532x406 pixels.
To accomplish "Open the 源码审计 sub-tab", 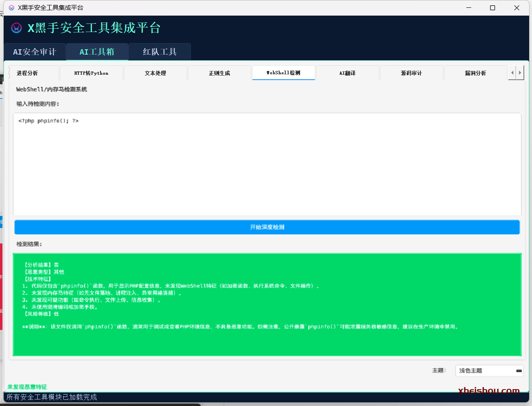I will point(412,73).
